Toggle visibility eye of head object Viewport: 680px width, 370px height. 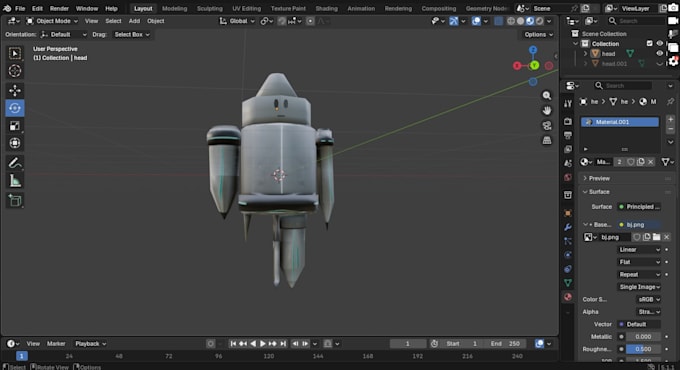(660, 53)
